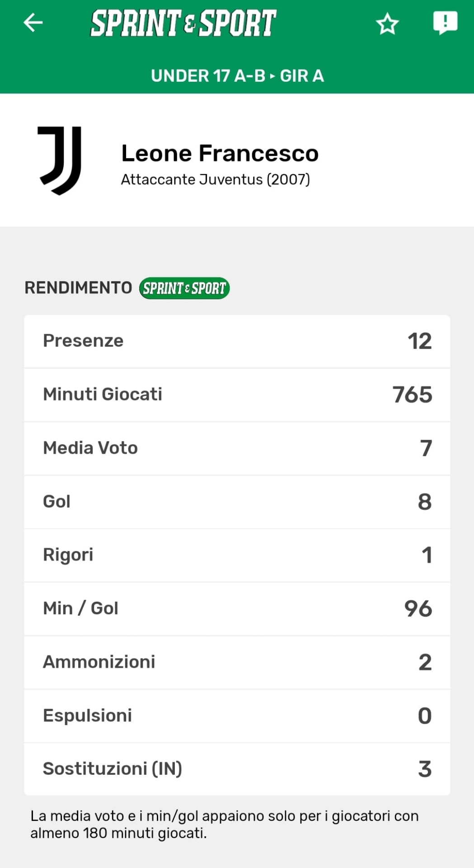The width and height of the screenshot is (474, 868).
Task: Select the Ammonizioni row
Action: [237, 662]
